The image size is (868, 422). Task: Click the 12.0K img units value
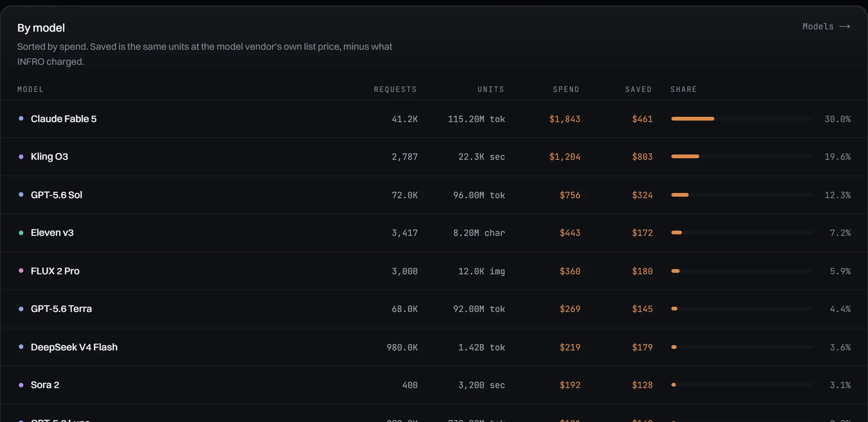tap(482, 272)
